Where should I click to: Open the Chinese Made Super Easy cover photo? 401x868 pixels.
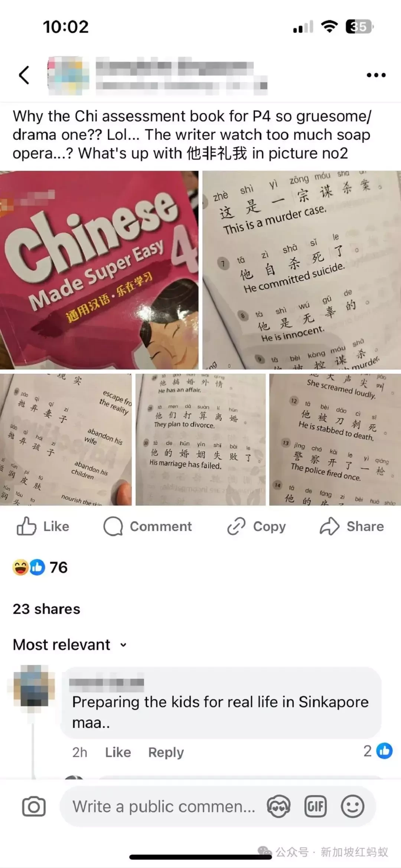pyautogui.click(x=99, y=270)
